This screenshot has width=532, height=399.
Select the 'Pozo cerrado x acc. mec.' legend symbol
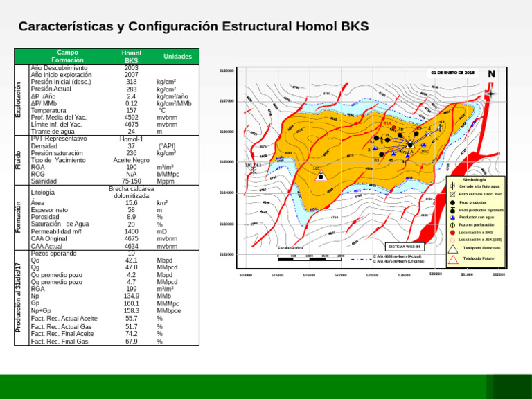click(x=452, y=195)
